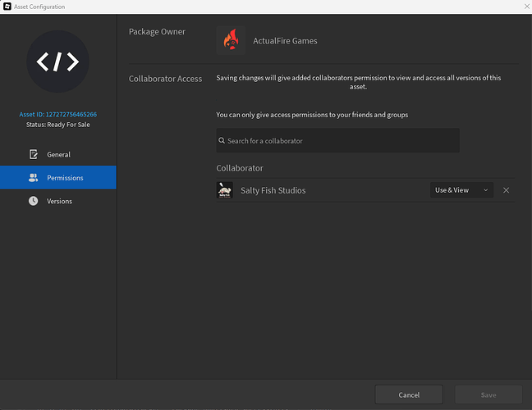
Task: Focus the Search for a collaborator field
Action: click(x=338, y=141)
